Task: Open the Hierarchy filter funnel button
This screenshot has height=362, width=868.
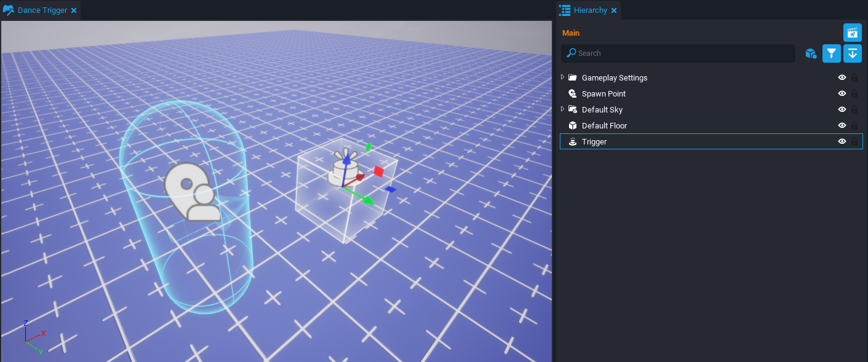Action: pyautogui.click(x=831, y=53)
